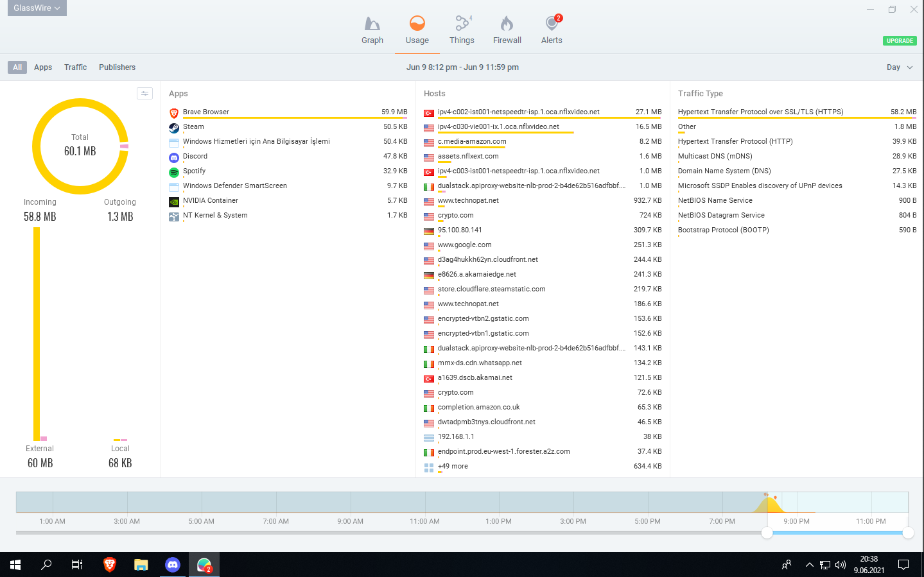
Task: Select the All filter tab
Action: pyautogui.click(x=17, y=67)
